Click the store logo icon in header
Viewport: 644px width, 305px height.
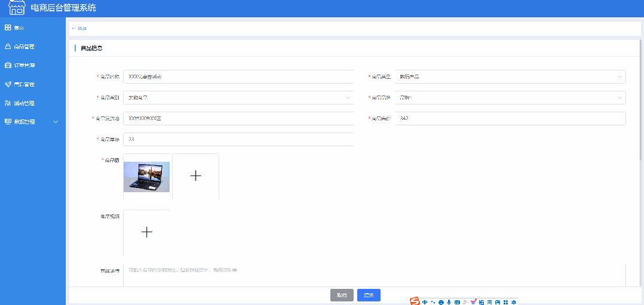click(x=17, y=8)
